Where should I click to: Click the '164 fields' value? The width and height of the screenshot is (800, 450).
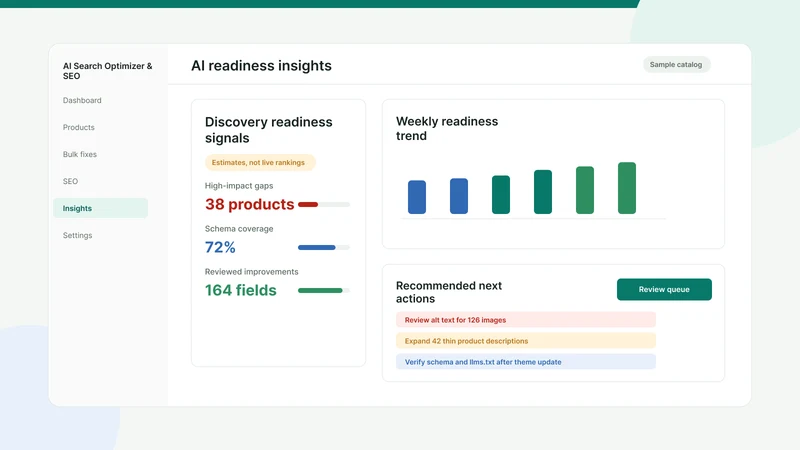coord(240,290)
